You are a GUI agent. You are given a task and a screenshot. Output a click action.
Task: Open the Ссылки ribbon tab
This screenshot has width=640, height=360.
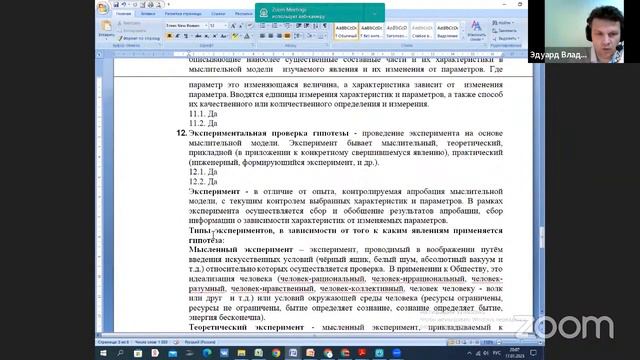click(218, 14)
